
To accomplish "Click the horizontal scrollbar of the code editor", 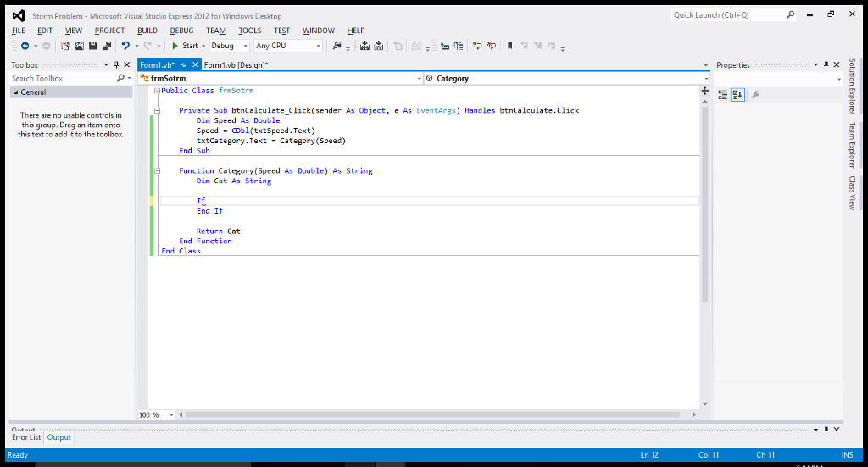I will 432,414.
